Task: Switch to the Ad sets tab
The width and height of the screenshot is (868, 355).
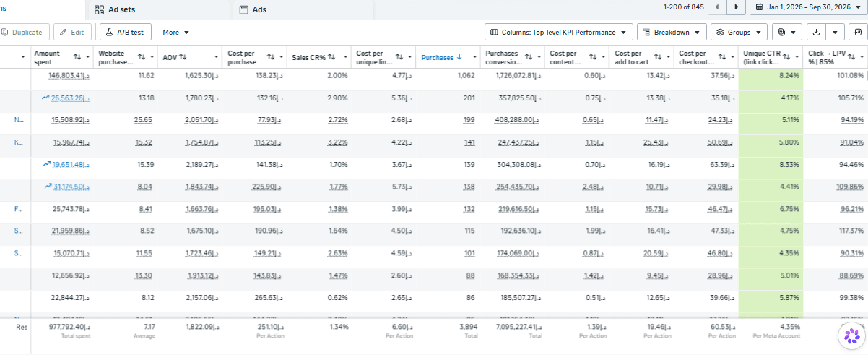Action: [116, 9]
